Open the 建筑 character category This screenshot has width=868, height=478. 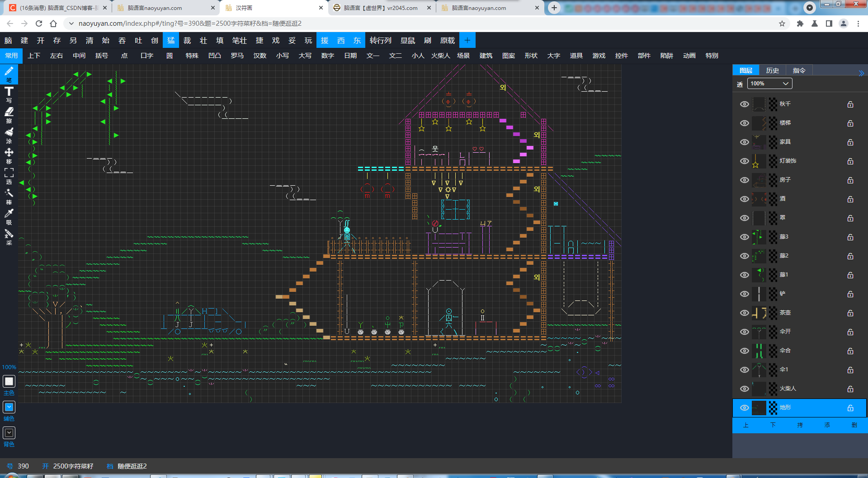point(486,56)
